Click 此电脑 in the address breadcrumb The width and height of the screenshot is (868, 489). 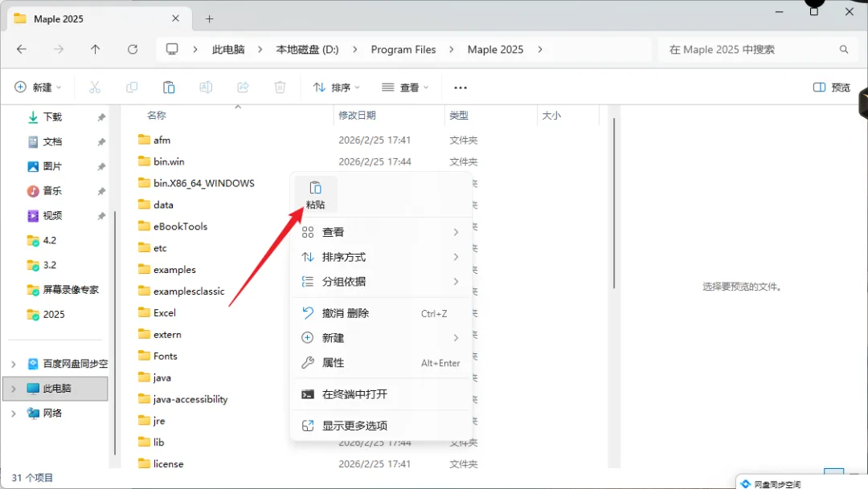[x=228, y=49]
